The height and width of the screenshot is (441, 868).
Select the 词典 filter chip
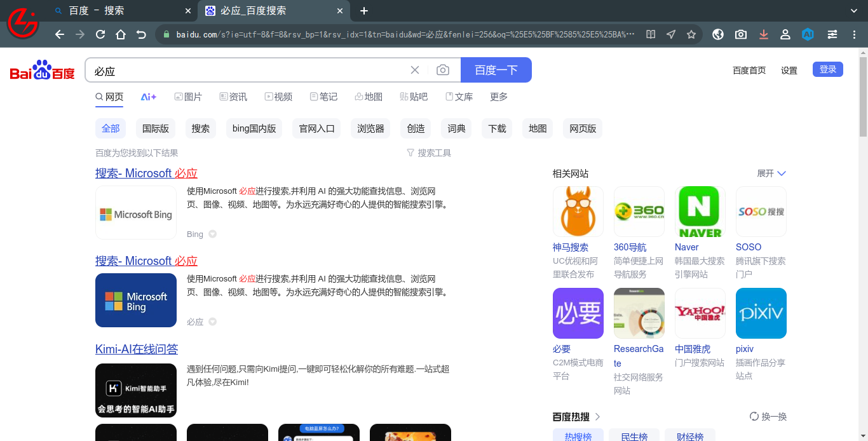pos(456,128)
